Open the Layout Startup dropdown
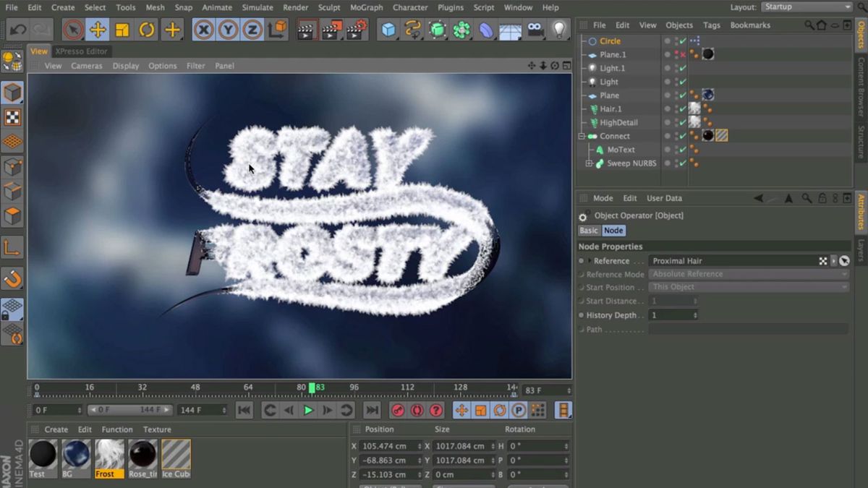The width and height of the screenshot is (868, 488). [808, 7]
